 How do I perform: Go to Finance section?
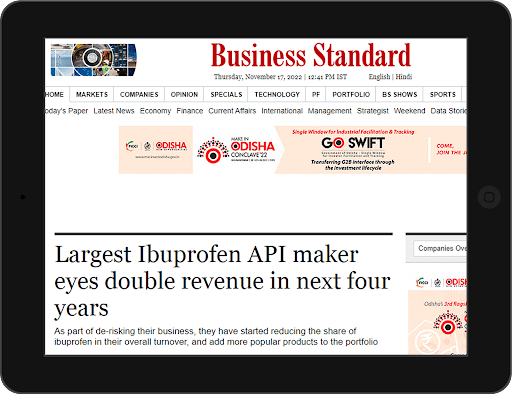coord(190,111)
